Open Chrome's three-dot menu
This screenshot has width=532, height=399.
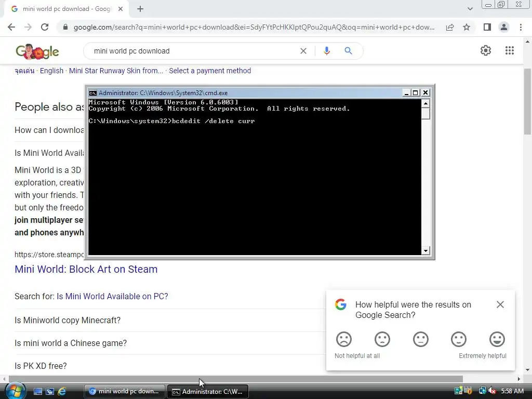click(x=521, y=27)
